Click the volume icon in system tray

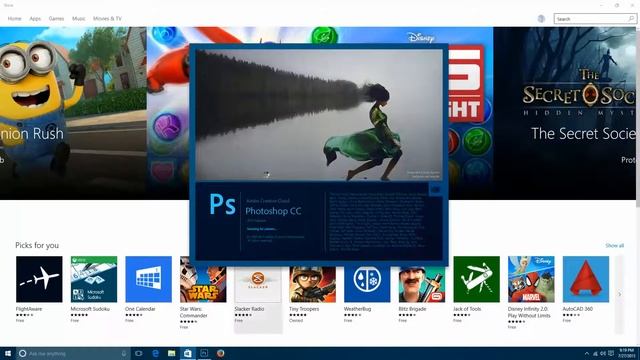(x=603, y=353)
